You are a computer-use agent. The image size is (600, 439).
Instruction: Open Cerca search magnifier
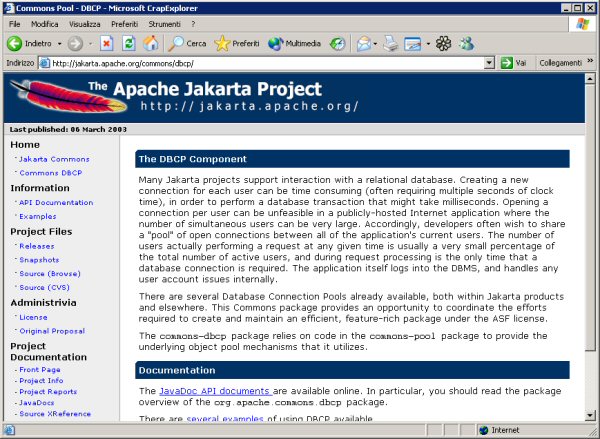pos(187,44)
